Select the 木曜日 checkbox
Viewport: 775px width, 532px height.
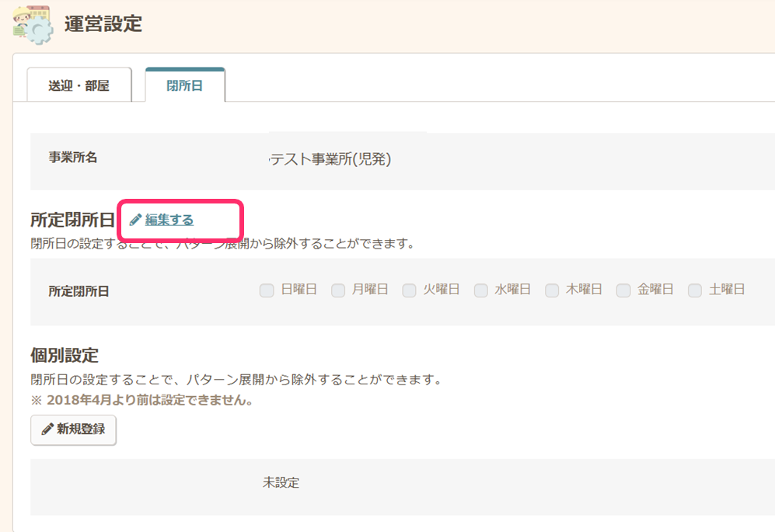pyautogui.click(x=552, y=290)
